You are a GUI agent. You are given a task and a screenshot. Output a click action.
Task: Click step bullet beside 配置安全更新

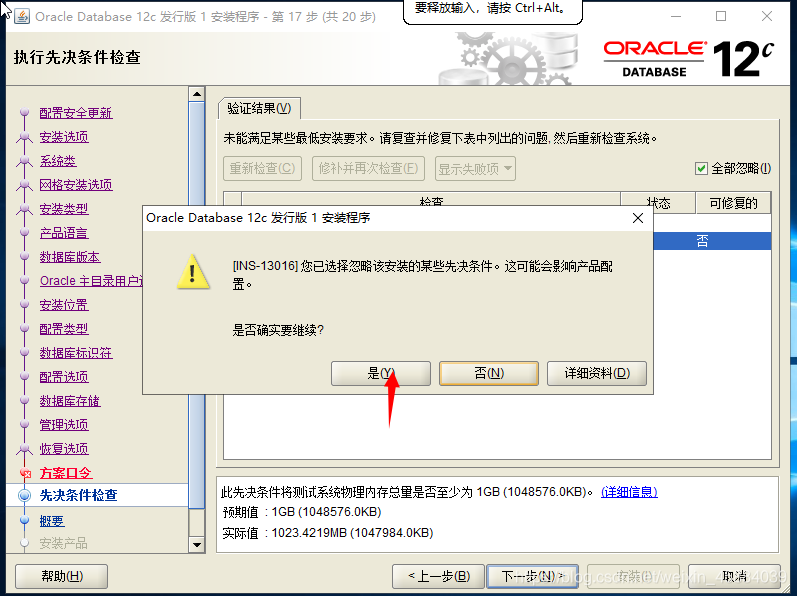click(x=24, y=112)
